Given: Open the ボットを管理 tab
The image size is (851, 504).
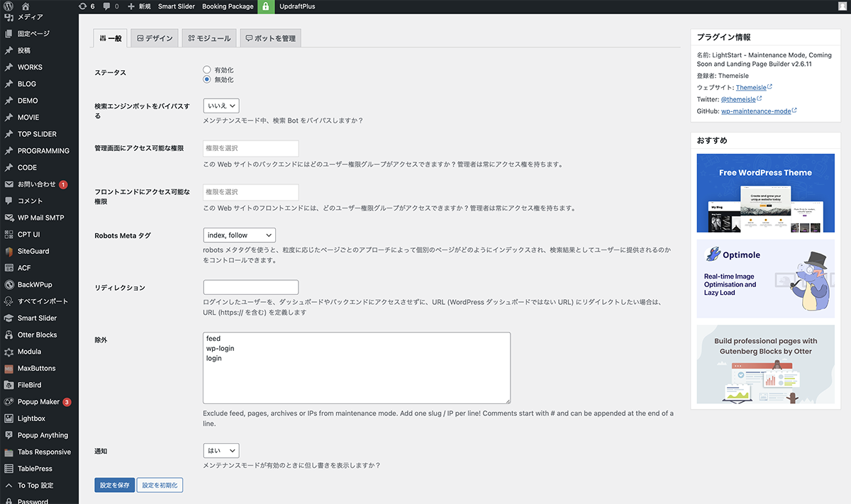Looking at the screenshot, I should pos(270,38).
